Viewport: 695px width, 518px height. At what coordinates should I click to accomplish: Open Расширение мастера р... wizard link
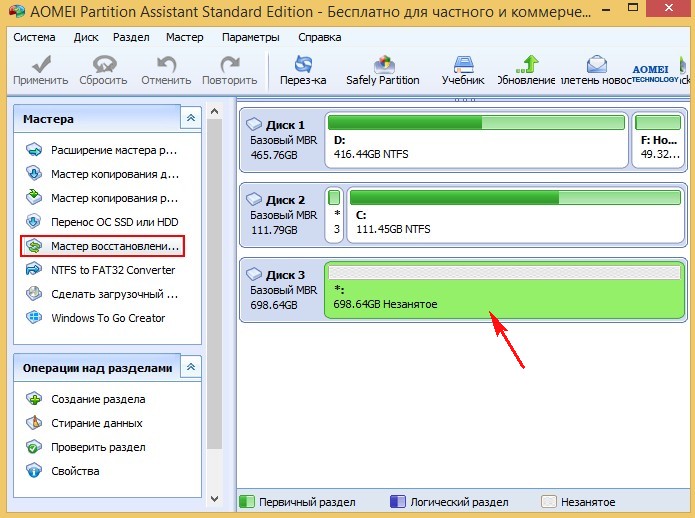114,150
